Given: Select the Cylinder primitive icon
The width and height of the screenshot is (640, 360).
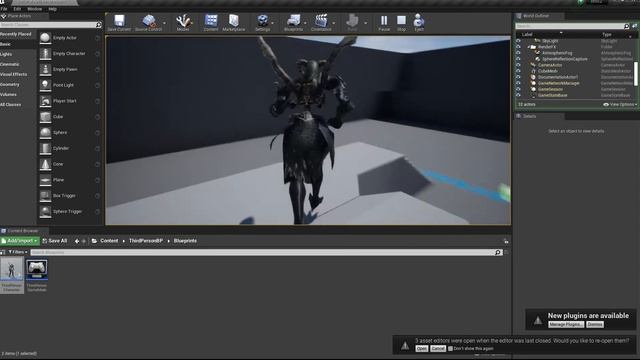Looking at the screenshot, I should pos(45,148).
